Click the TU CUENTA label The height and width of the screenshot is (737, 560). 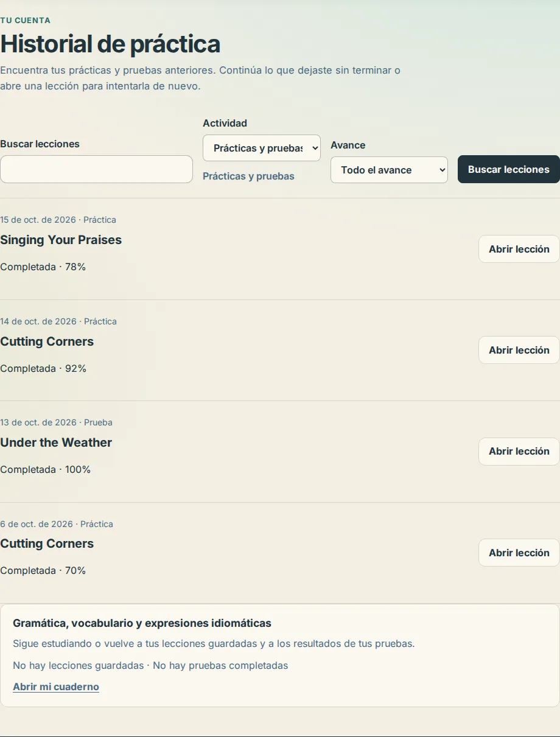coord(25,20)
